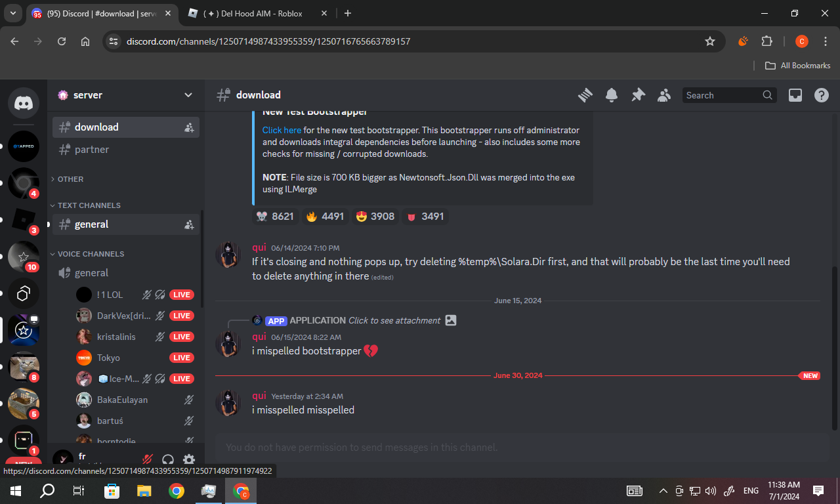This screenshot has width=840, height=504.
Task: Click the Threads icon in channel header
Action: (585, 95)
